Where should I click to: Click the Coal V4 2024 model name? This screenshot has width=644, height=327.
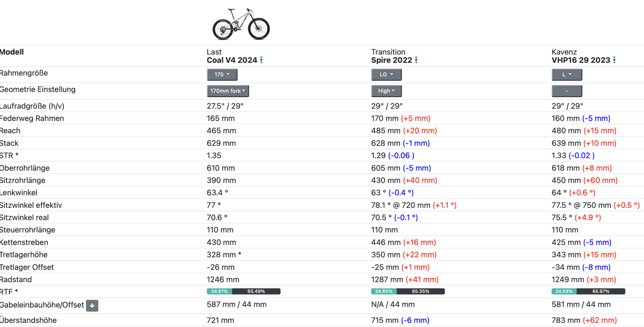point(232,60)
